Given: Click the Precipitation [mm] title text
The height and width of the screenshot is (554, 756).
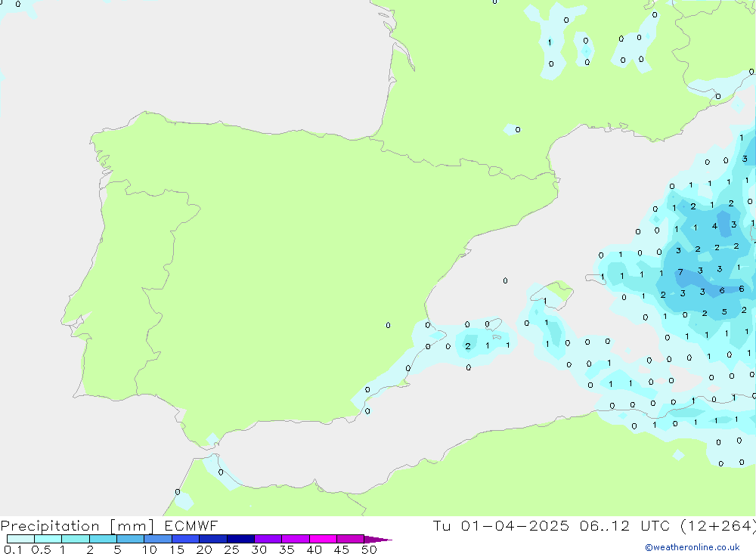Looking at the screenshot, I should [78, 526].
